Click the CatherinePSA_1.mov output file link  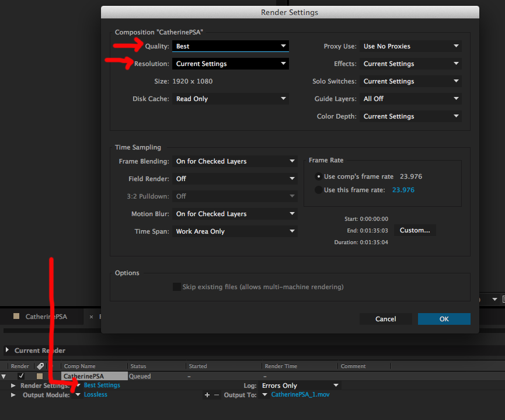point(300,394)
